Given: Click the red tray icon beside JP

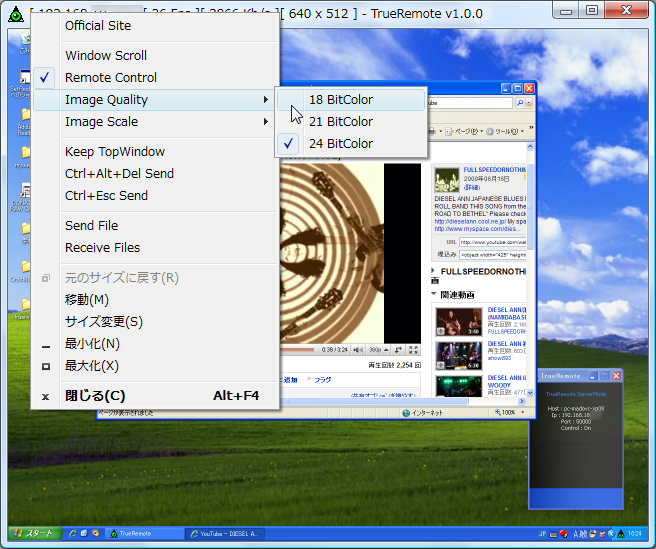Looking at the screenshot, I should point(564,534).
